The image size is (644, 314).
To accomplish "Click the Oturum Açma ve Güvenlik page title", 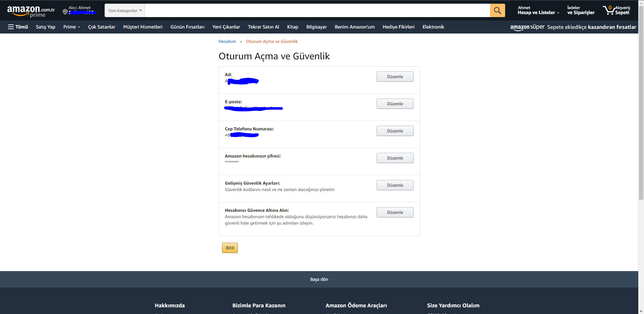I will point(274,56).
